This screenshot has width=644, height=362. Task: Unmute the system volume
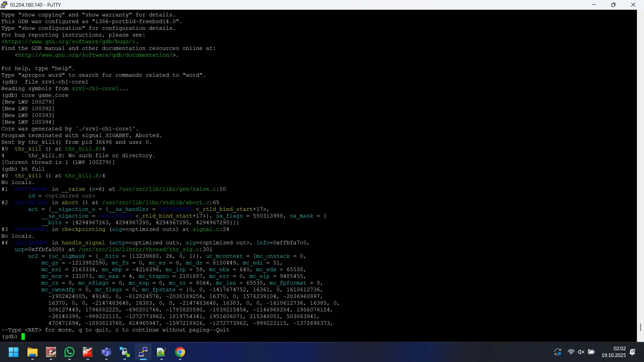pos(581,352)
